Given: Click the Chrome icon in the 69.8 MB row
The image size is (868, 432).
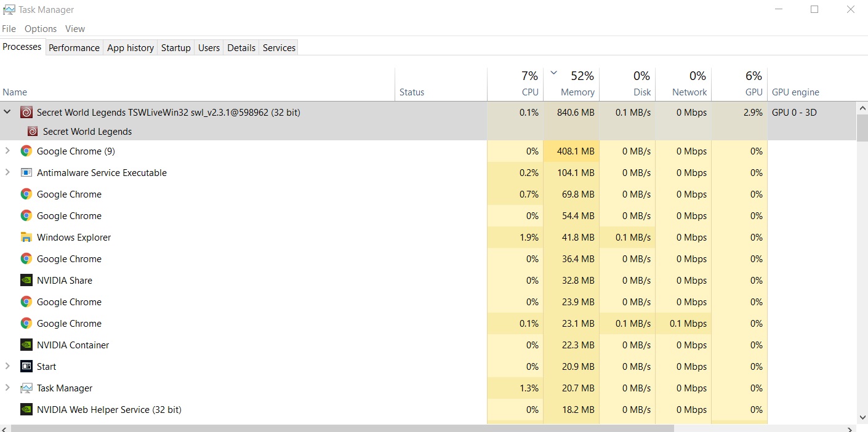Looking at the screenshot, I should tap(26, 194).
